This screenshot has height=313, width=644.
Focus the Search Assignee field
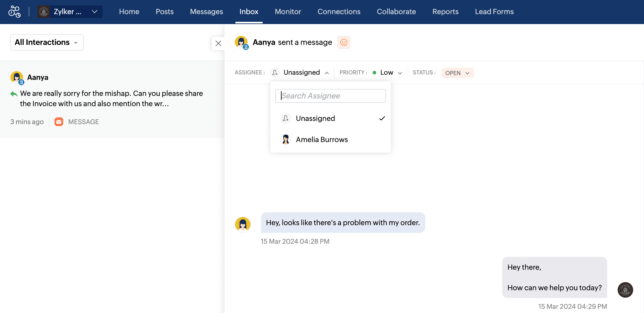click(331, 96)
